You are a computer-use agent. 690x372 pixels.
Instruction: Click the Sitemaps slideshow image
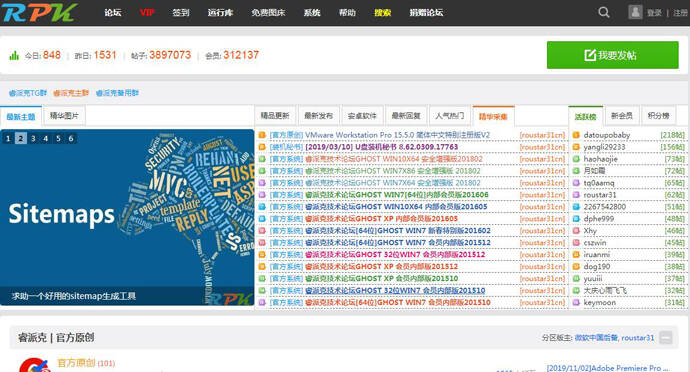click(127, 217)
